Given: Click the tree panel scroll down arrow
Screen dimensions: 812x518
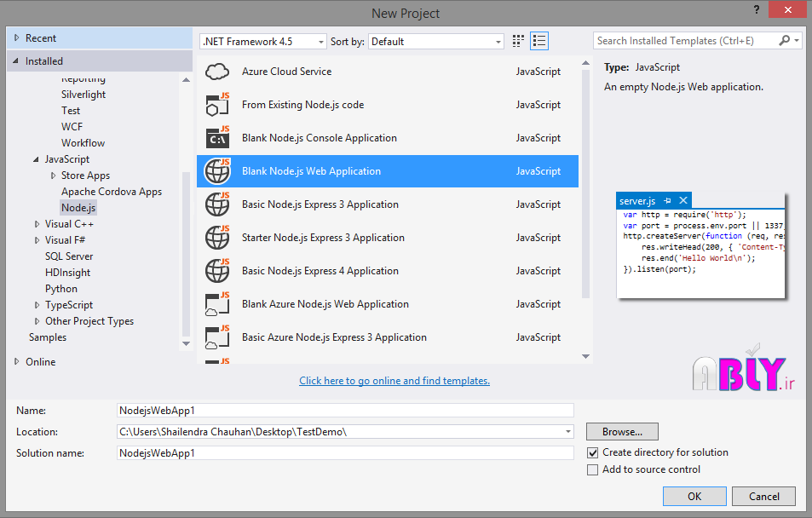Looking at the screenshot, I should point(186,344).
